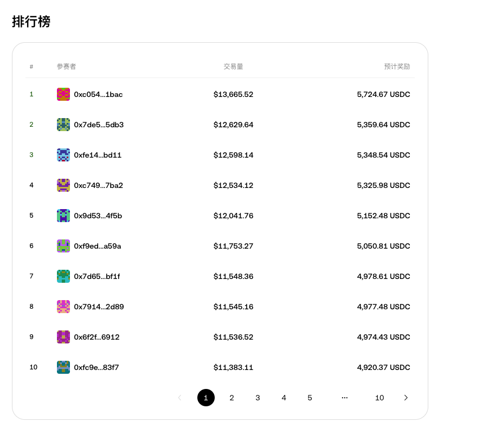Image resolution: width=482 pixels, height=448 pixels.
Task: Click volume value $11,545.16
Action: 233,307
